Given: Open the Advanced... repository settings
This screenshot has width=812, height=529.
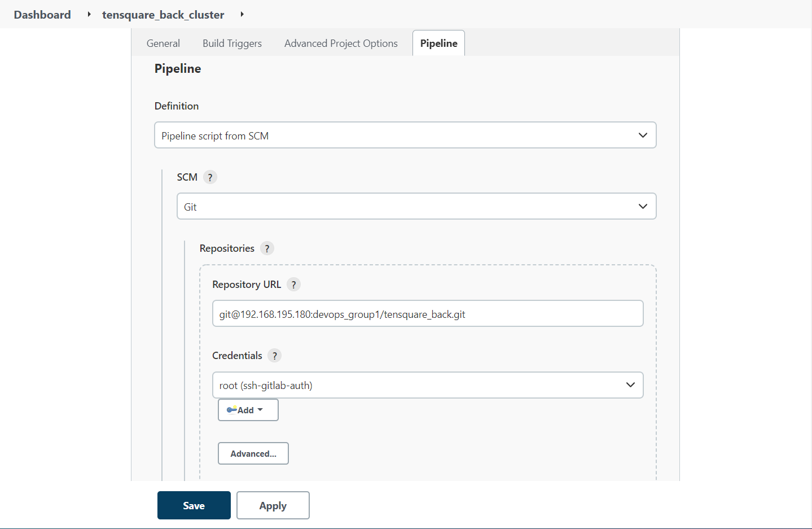Looking at the screenshot, I should pos(253,453).
